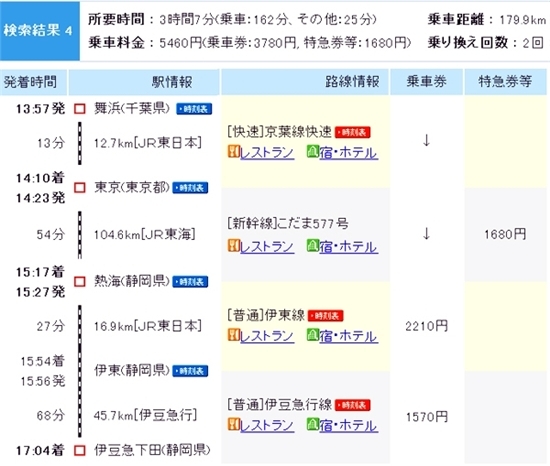
Task: Click the レストラン link under こだま577号
Action: (x=267, y=247)
